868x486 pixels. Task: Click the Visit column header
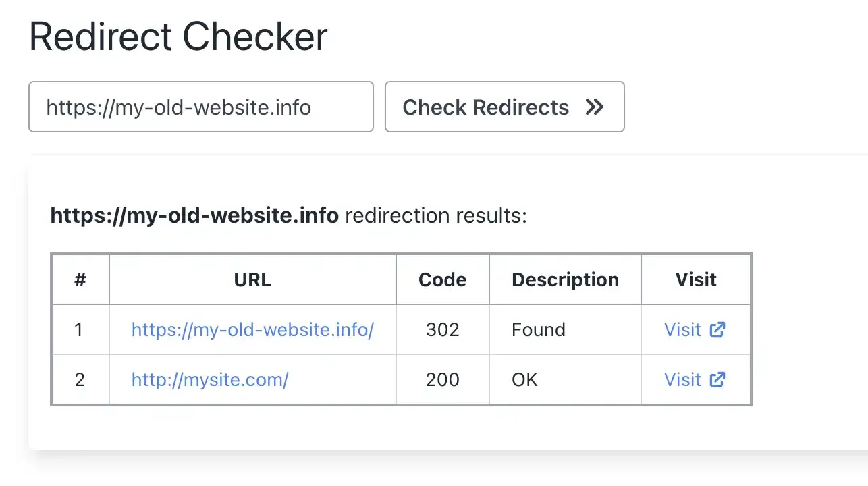(696, 279)
